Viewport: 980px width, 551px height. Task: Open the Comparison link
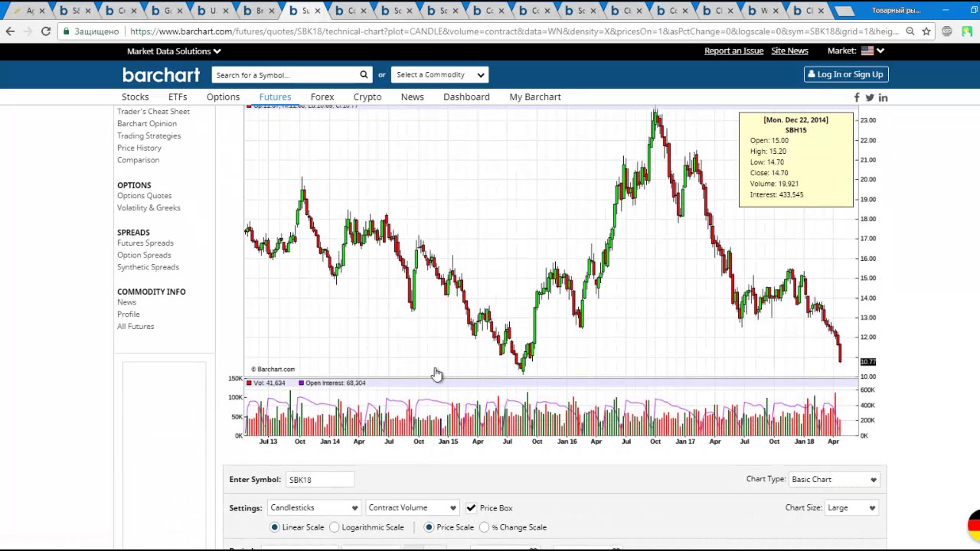point(139,161)
